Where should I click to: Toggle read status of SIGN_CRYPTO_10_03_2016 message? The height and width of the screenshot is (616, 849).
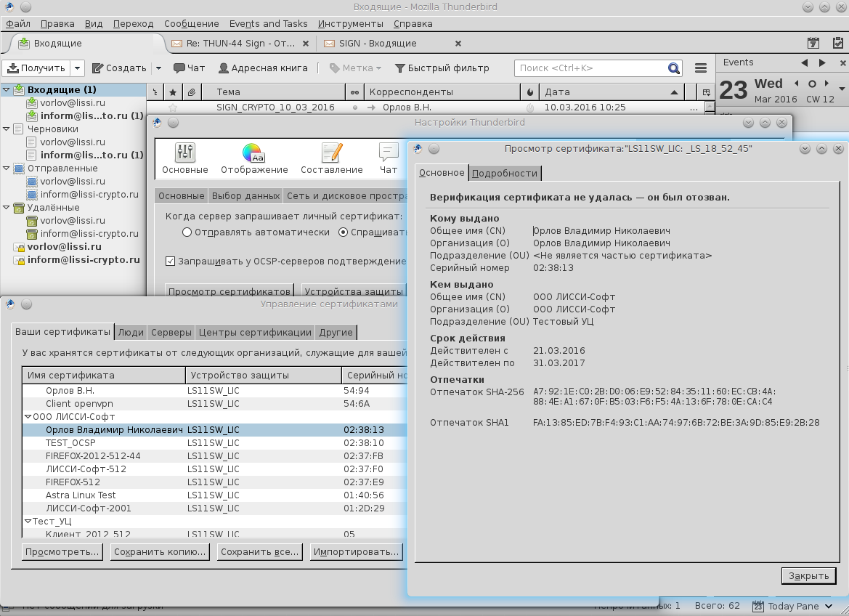(x=354, y=108)
